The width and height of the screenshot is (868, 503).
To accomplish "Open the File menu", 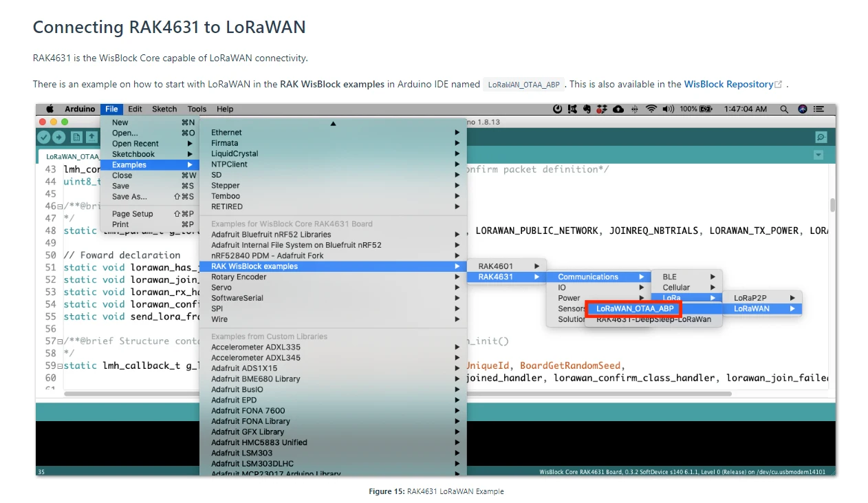I will [111, 109].
